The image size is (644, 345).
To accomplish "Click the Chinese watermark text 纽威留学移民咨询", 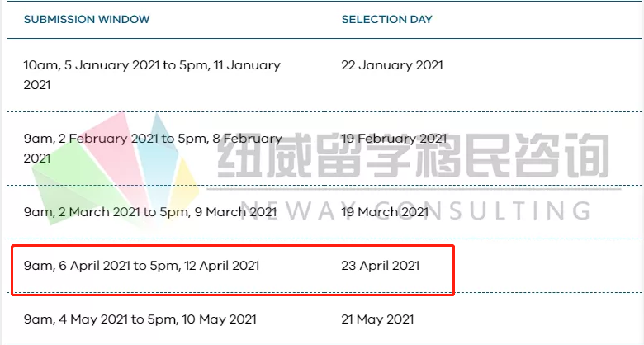I will coord(413,155).
